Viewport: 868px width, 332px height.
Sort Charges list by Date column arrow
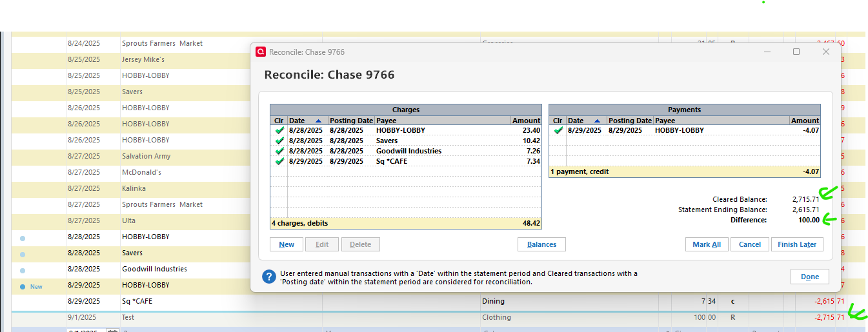coord(318,121)
